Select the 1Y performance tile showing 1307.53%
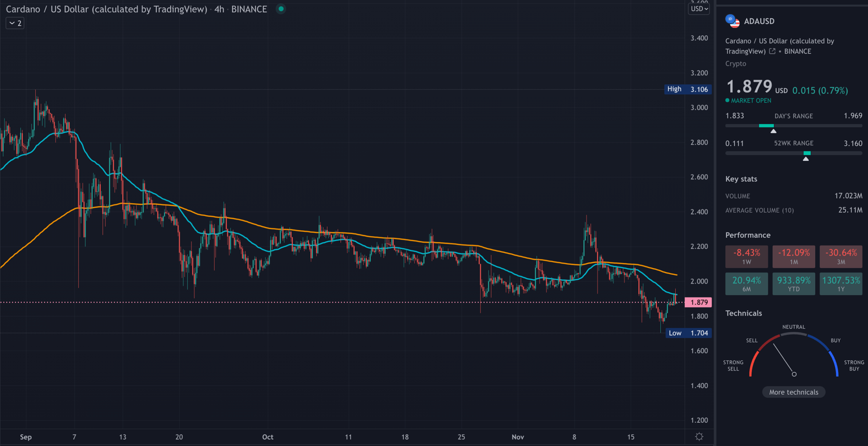 841,284
